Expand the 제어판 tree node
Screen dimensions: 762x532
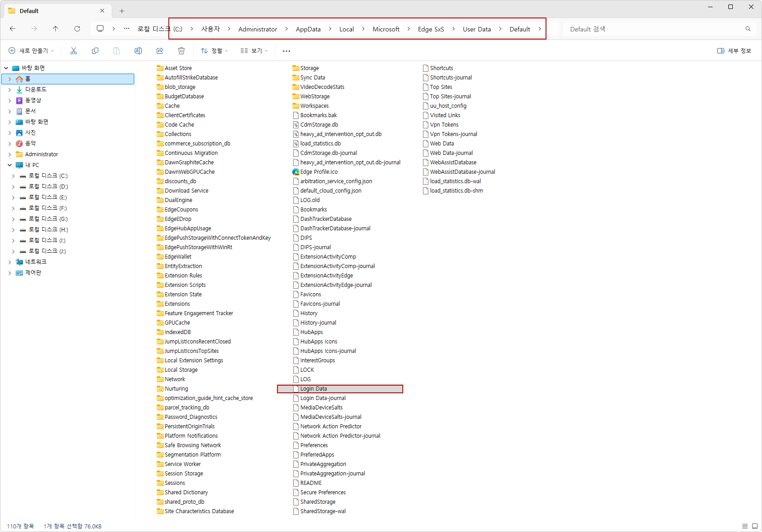tap(10, 273)
